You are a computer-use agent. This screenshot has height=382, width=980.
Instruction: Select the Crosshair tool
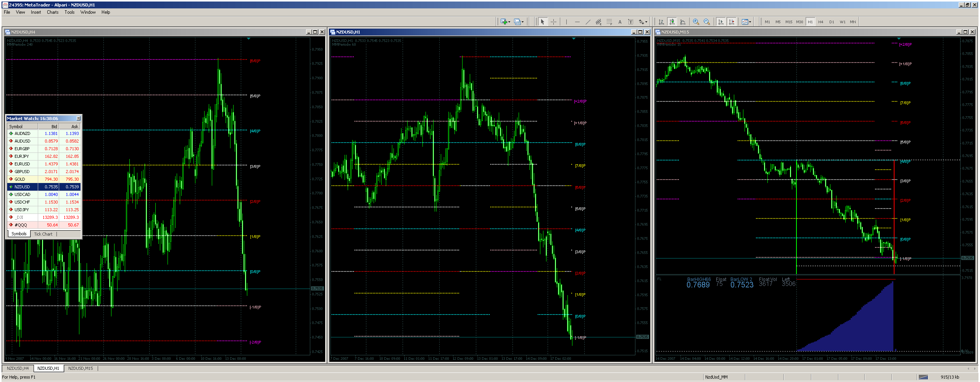point(553,22)
